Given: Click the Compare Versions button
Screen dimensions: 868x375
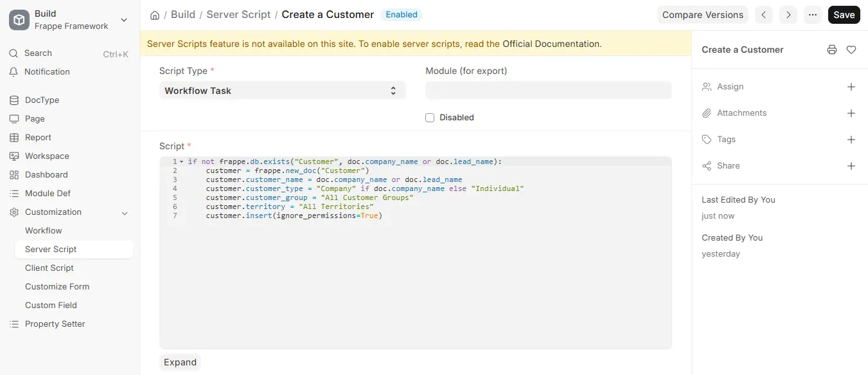Looking at the screenshot, I should [x=703, y=15].
